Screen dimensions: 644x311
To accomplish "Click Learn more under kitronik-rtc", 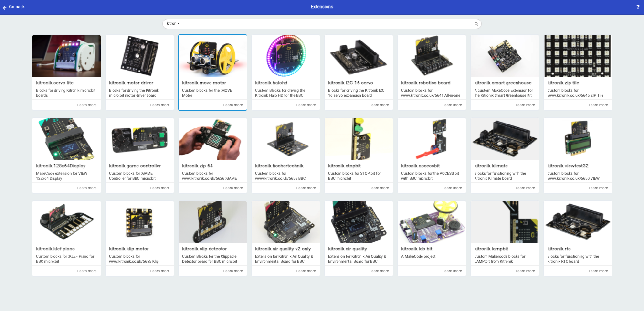I will point(598,271).
